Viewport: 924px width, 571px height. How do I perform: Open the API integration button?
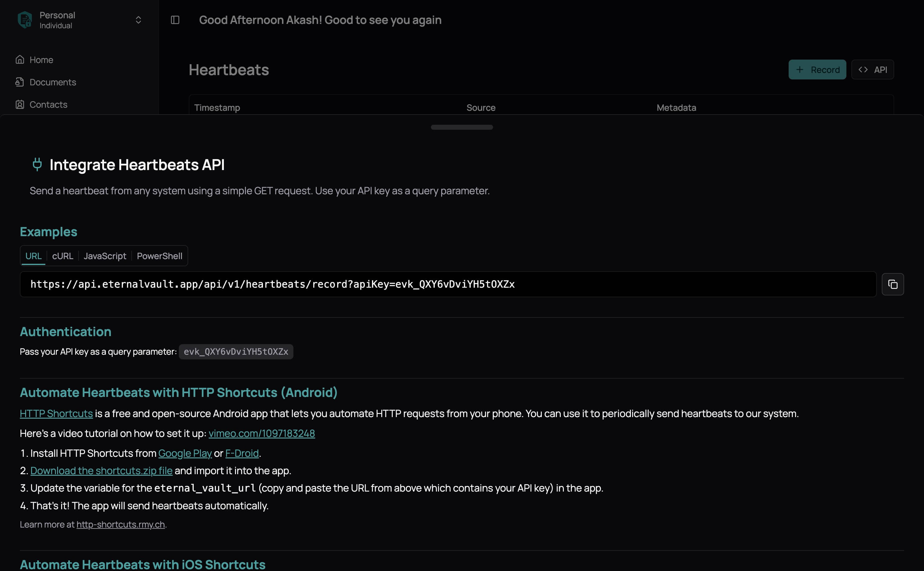pyautogui.click(x=872, y=70)
